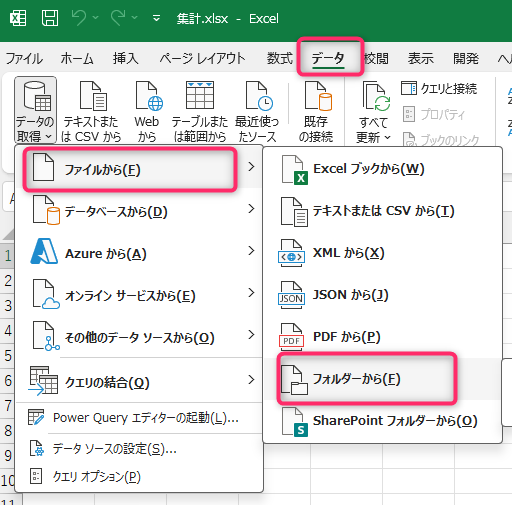The width and height of the screenshot is (512, 505).
Task: Redo the last action
Action: coord(118,18)
